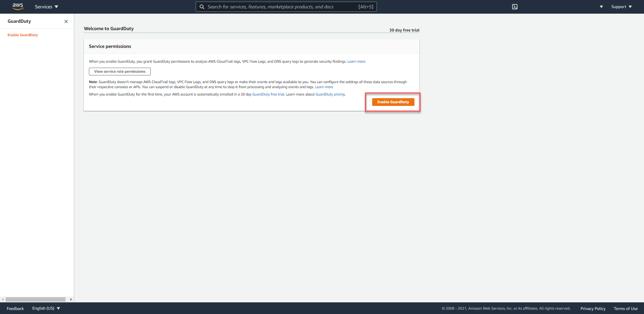Click View service role permissions button
Screen dimensions: 644x314
(x=120, y=71)
